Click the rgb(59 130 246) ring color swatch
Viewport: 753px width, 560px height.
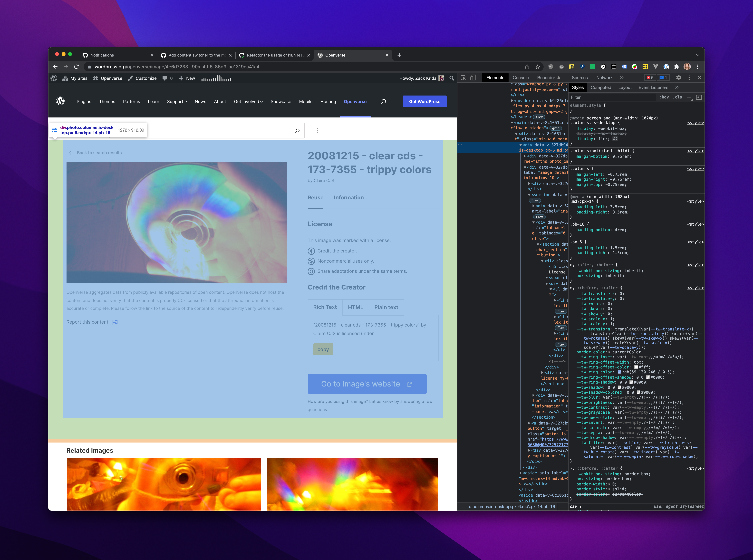[x=619, y=372]
